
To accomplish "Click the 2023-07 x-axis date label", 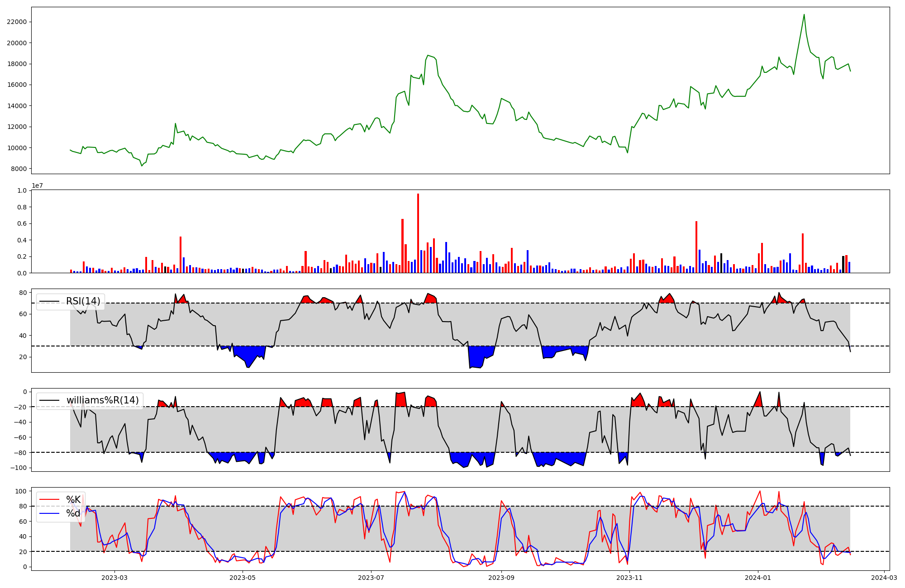I will 372,578.
